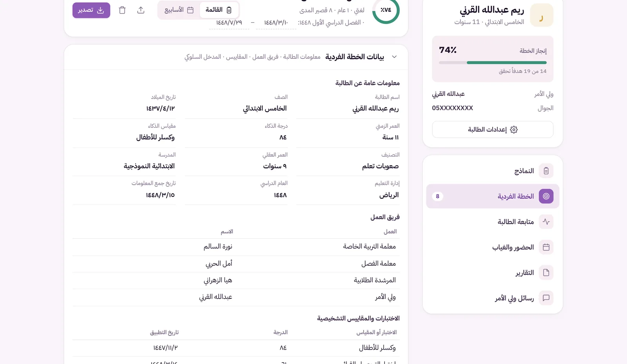Click the trash delete icon
Screen dimensions: 627x364
(x=122, y=10)
